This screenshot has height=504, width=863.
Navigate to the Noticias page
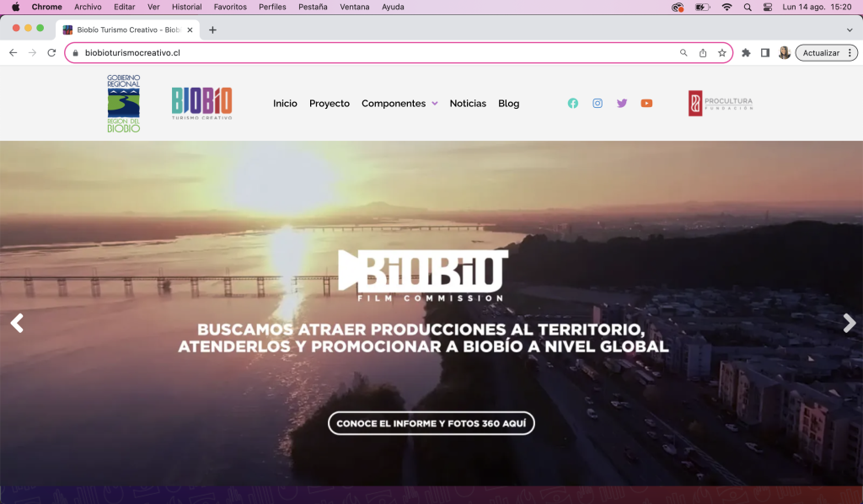(x=468, y=104)
